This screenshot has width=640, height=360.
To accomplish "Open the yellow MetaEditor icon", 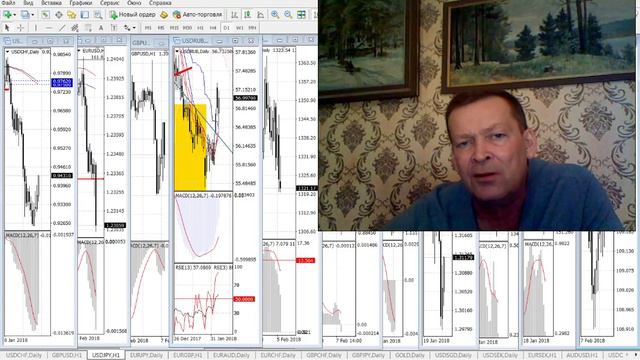I will (164, 15).
